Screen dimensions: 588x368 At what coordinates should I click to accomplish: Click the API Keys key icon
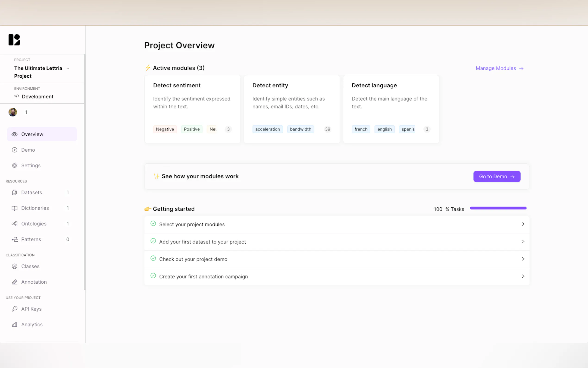[15, 309]
